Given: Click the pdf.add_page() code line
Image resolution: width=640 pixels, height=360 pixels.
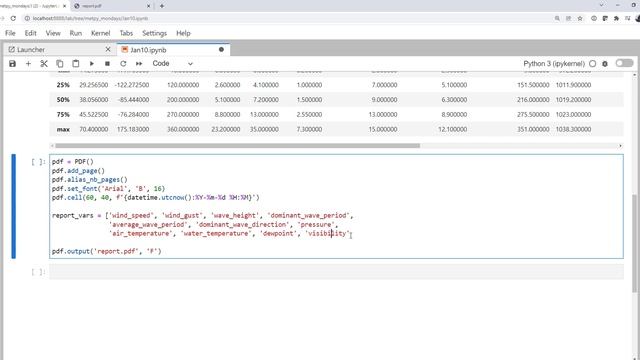Looking at the screenshot, I should click(x=78, y=171).
